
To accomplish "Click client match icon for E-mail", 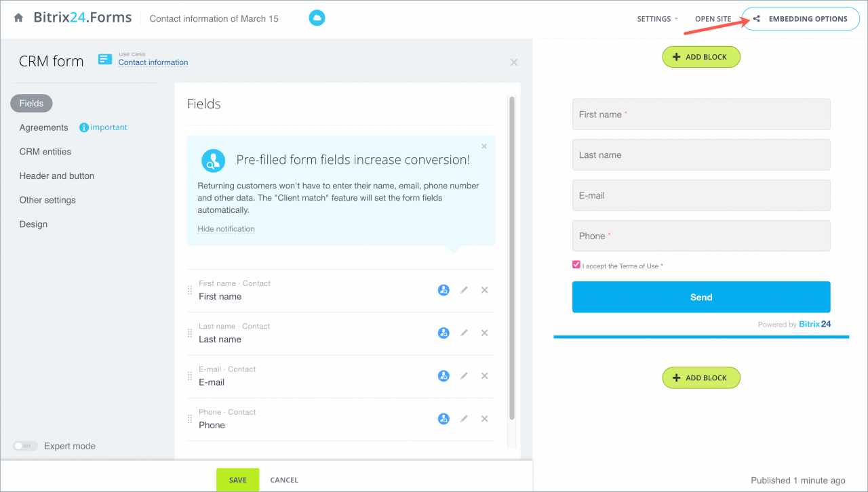I will pyautogui.click(x=443, y=375).
